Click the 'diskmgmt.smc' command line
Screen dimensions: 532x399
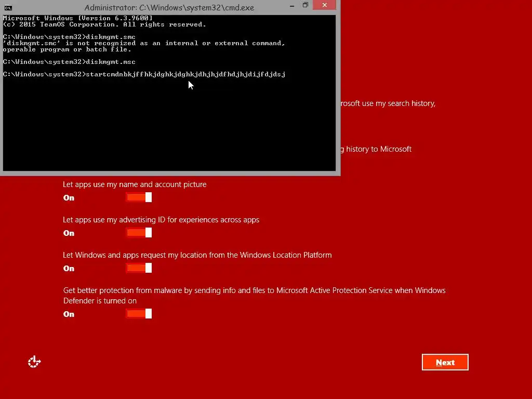[69, 37]
